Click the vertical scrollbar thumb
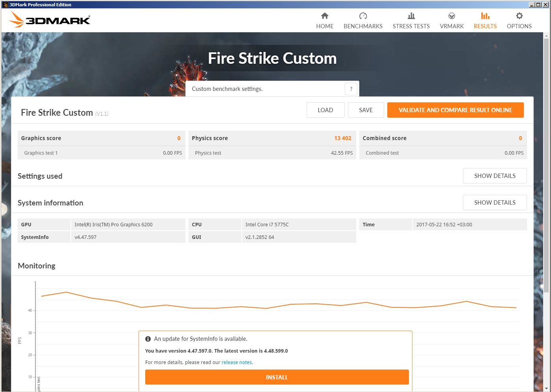 tap(546, 165)
